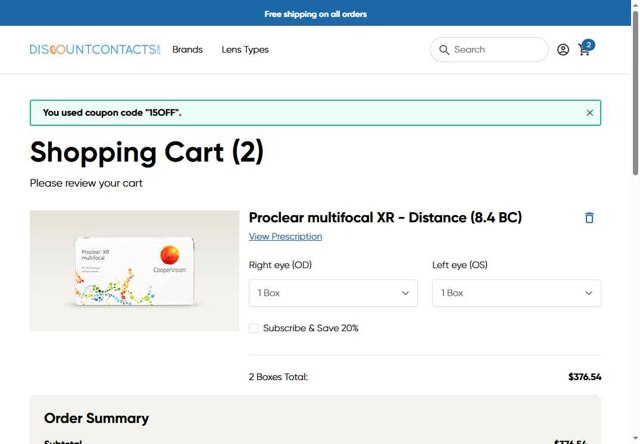
Task: Expand the Left eye (OS) quantity dropdown
Action: pos(516,293)
